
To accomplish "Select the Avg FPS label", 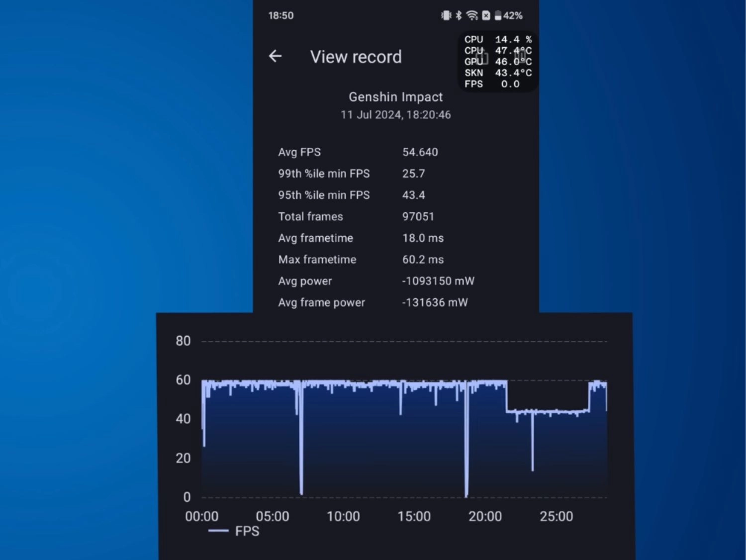I will pyautogui.click(x=299, y=152).
